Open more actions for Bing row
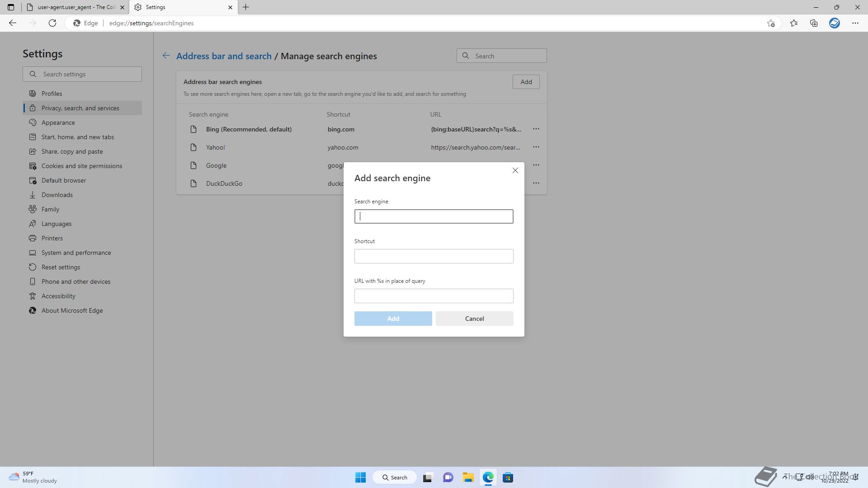This screenshot has width=868, height=488. [536, 129]
